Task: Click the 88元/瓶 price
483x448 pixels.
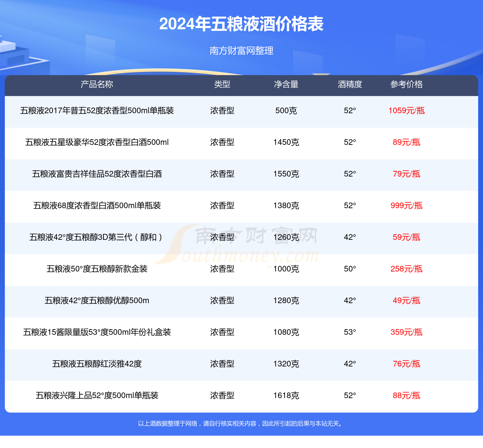Action: (x=407, y=395)
